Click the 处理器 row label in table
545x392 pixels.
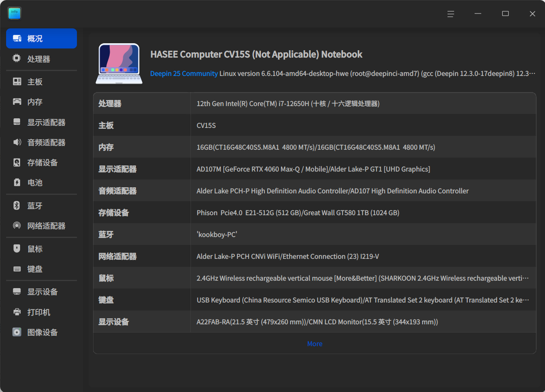pyautogui.click(x=110, y=103)
